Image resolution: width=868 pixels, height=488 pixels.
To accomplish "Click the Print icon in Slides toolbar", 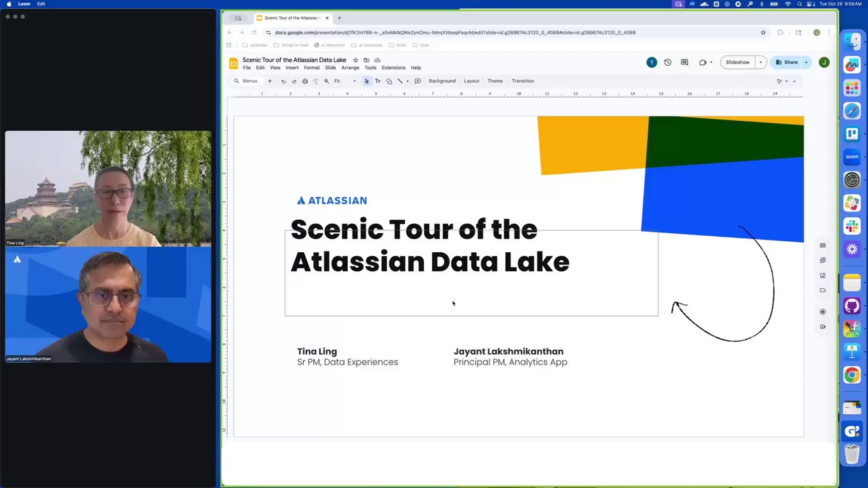I will point(304,81).
